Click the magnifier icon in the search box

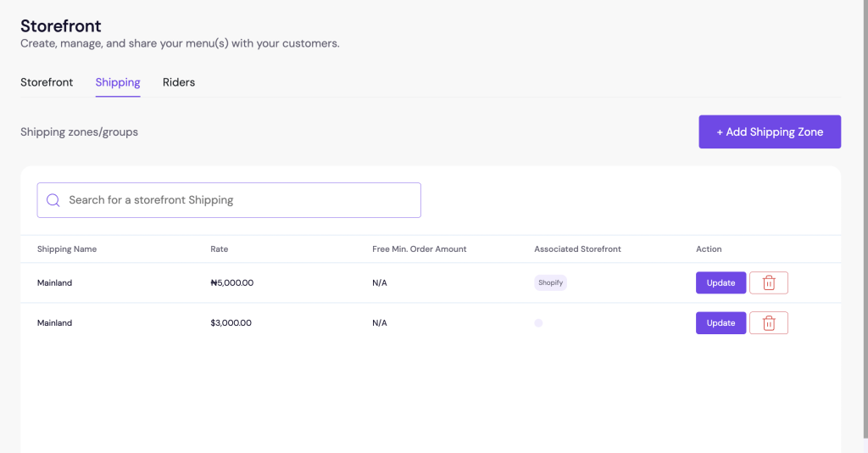click(x=53, y=200)
